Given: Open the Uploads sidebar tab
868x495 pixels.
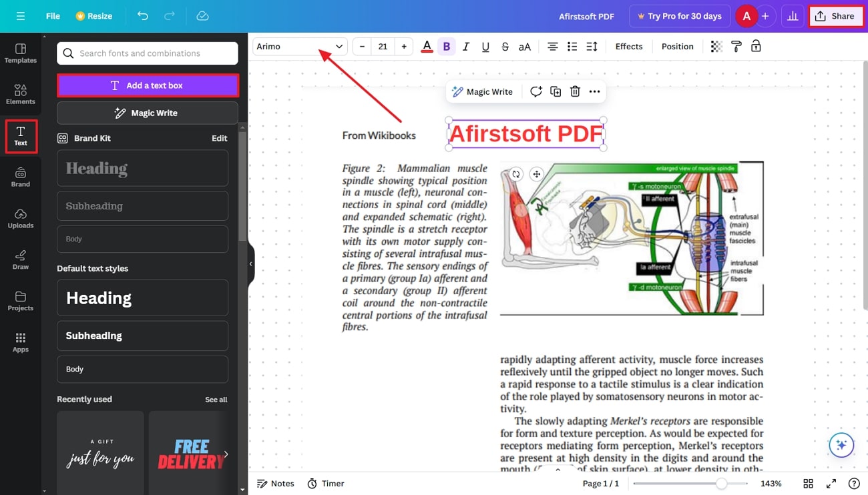Looking at the screenshot, I should 21,219.
